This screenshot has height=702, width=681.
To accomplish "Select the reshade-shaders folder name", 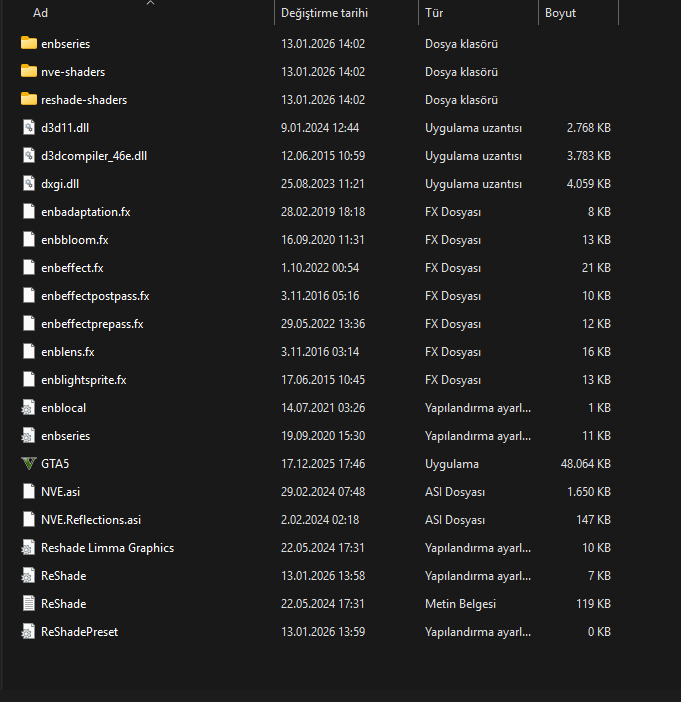I will (x=84, y=100).
